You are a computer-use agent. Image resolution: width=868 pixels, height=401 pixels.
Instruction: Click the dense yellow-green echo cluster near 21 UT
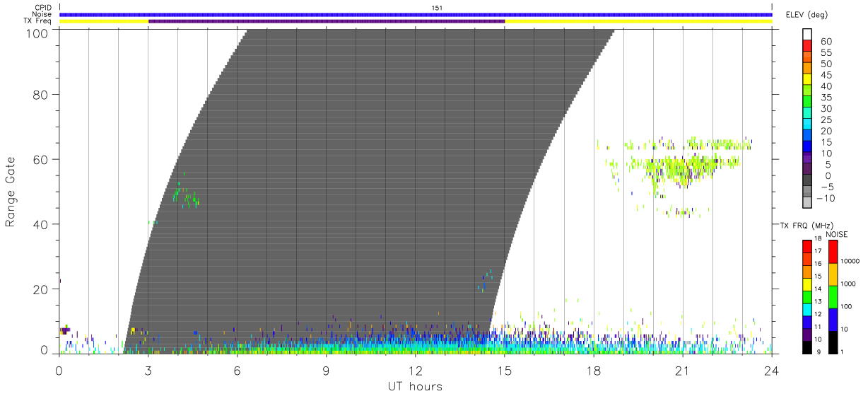click(x=682, y=170)
